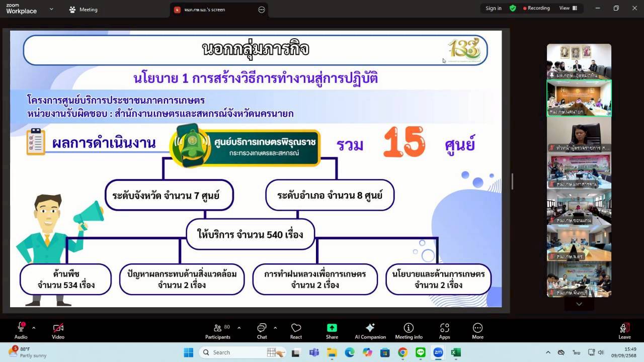Screen dimensions: 644x362
Task: Open the Apps panel
Action: 444,330
